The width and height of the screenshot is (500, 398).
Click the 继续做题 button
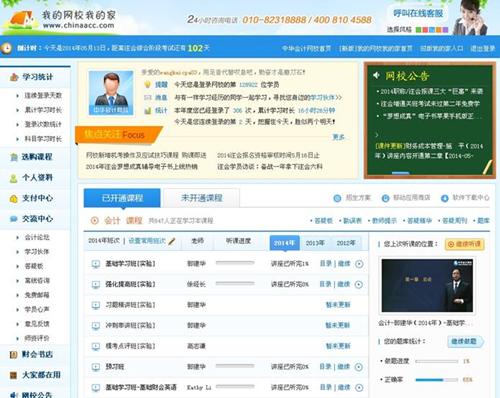click(x=465, y=341)
